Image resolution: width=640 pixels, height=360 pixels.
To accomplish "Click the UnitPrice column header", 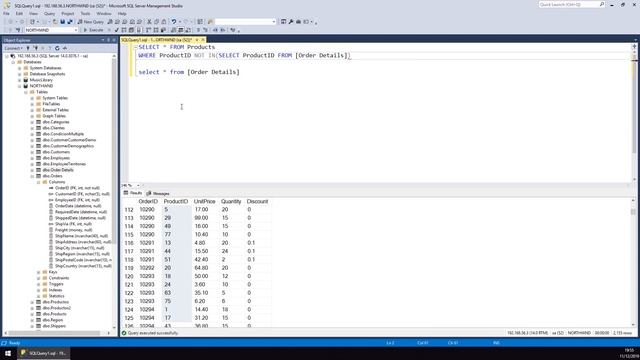I will coord(204,202).
